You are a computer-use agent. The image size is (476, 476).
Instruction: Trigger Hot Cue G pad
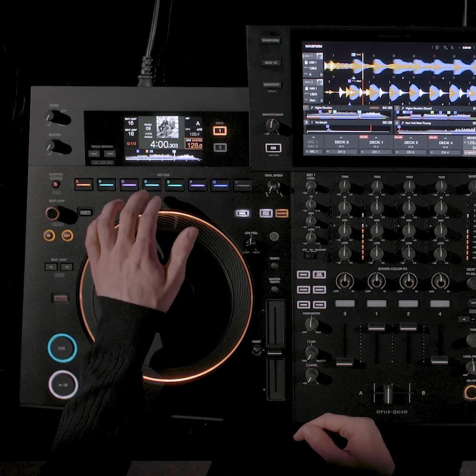tap(220, 185)
